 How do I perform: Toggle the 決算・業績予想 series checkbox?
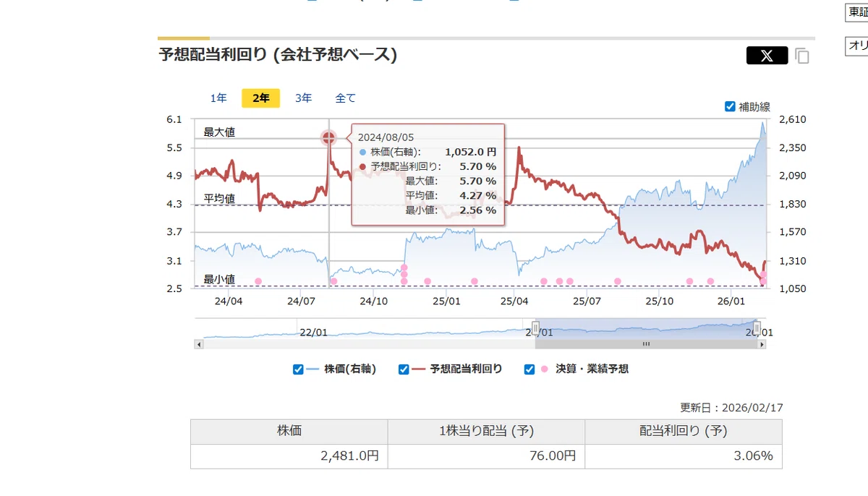[x=529, y=369]
